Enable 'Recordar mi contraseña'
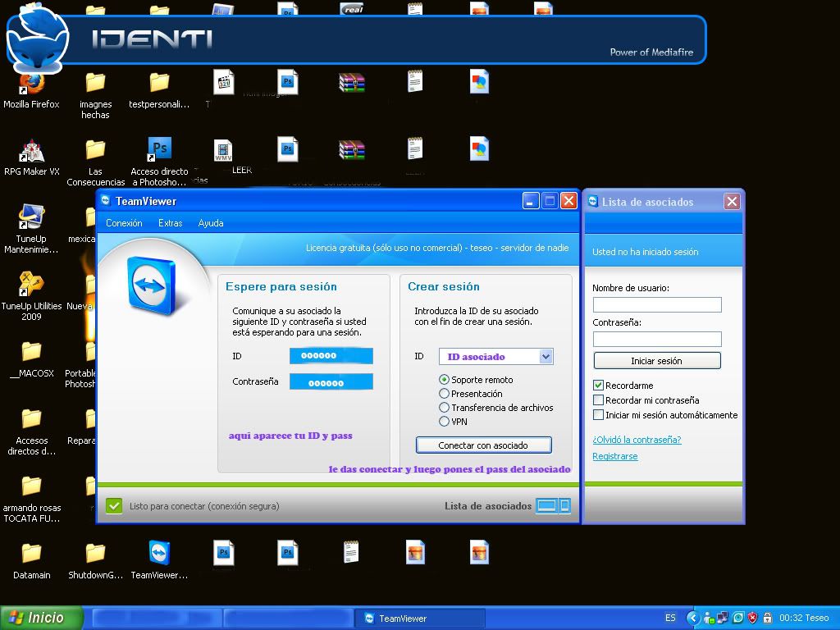Image resolution: width=840 pixels, height=630 pixels. tap(598, 400)
